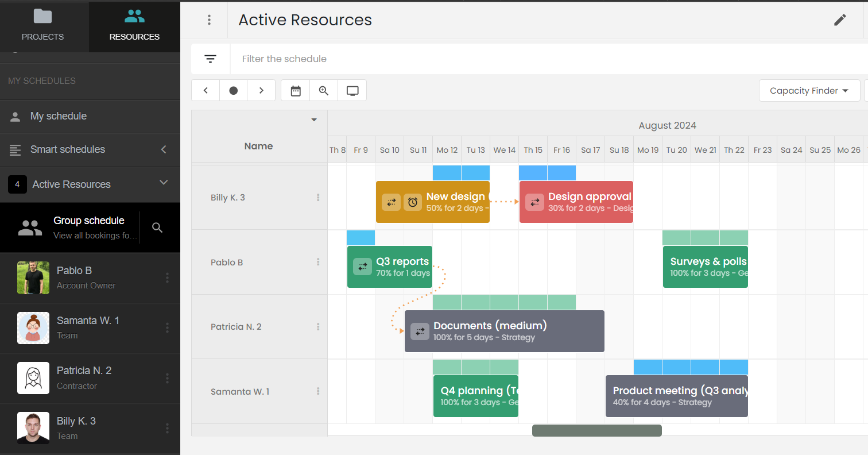
Task: Click the Documents (medium) booking bar
Action: [x=504, y=331]
